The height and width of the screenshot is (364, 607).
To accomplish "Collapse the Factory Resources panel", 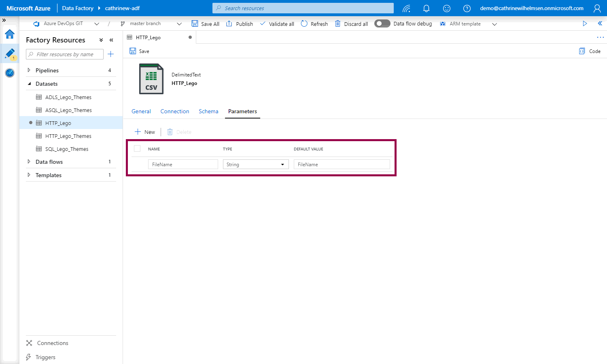I will pos(111,40).
